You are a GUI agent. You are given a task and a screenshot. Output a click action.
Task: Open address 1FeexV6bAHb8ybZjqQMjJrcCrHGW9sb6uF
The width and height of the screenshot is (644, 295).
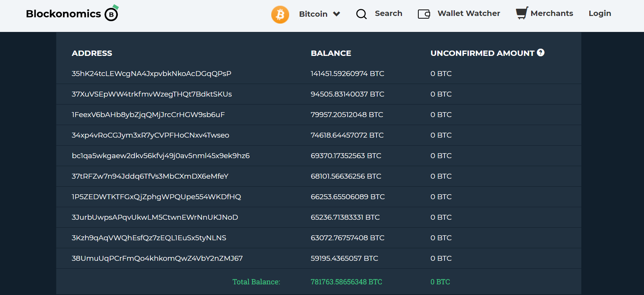[148, 114]
